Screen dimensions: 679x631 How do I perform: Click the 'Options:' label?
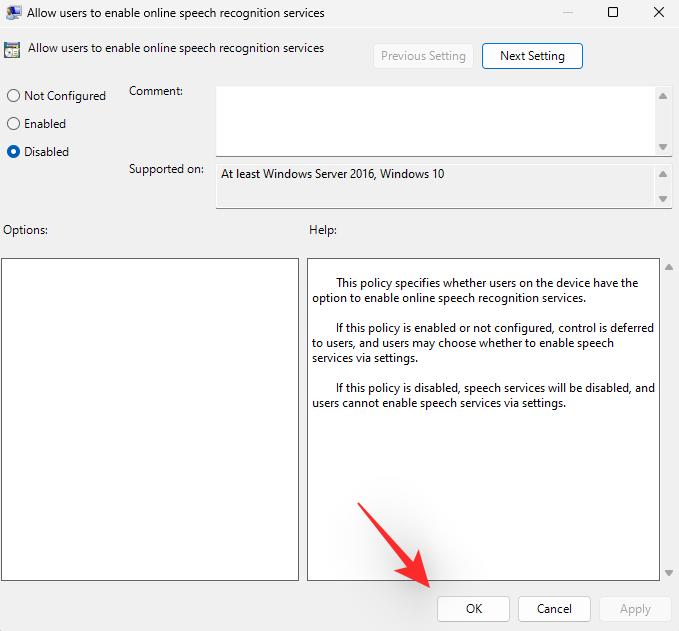[26, 230]
